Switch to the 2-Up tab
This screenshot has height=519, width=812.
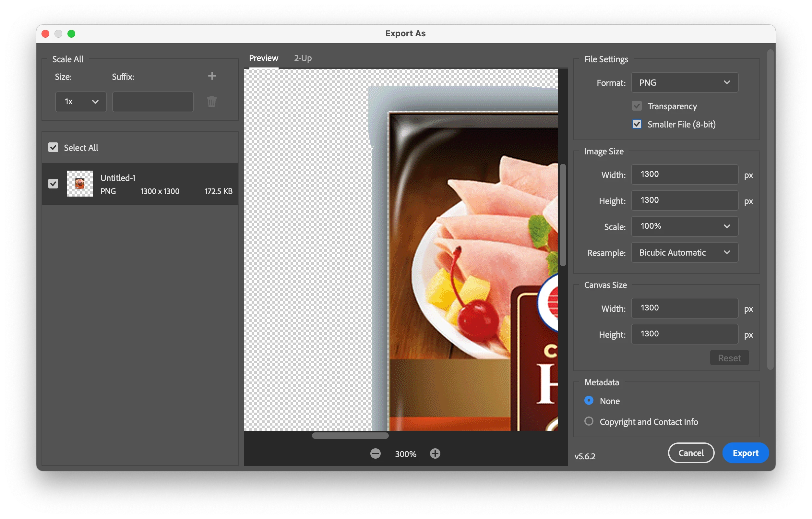coord(303,58)
